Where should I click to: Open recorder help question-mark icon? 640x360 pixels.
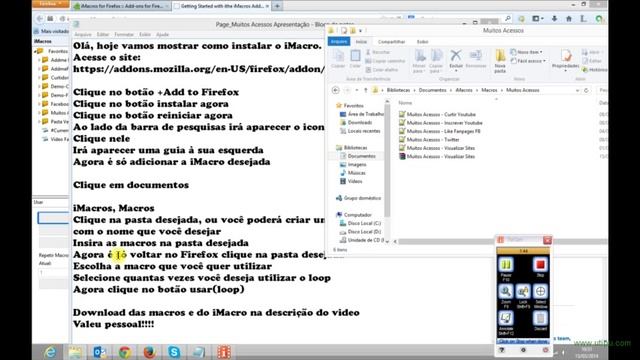[x=502, y=350]
